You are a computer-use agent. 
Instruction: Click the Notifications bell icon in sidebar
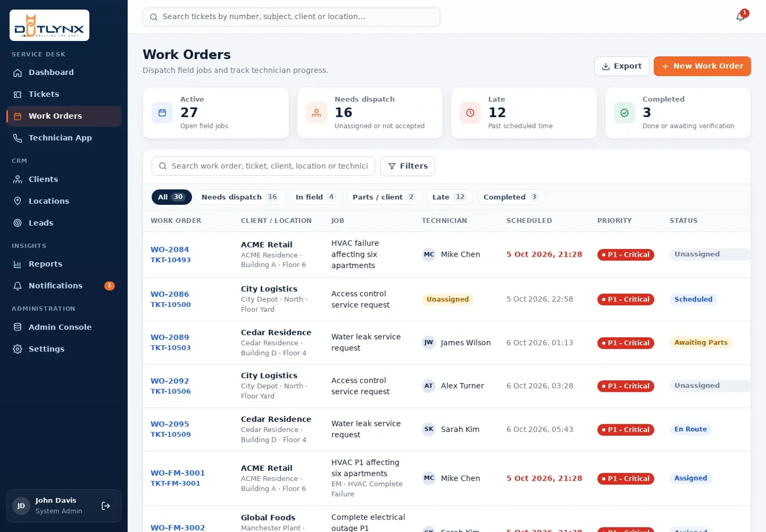tap(18, 286)
